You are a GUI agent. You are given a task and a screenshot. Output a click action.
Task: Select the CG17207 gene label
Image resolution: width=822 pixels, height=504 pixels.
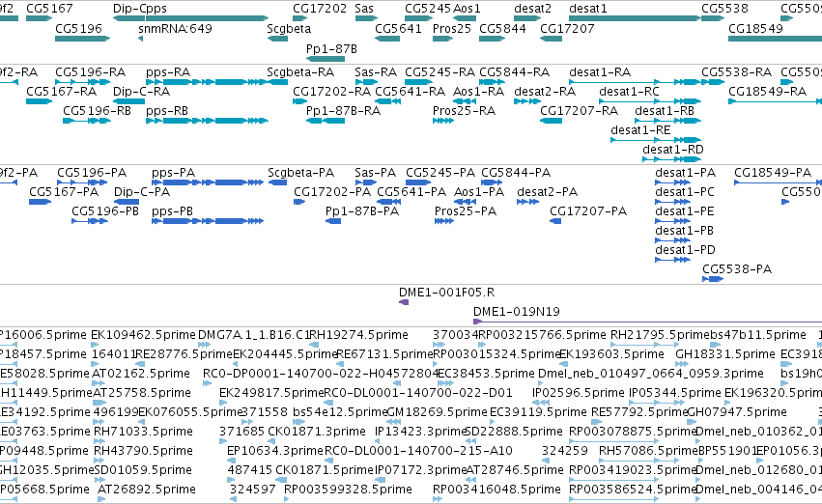click(x=567, y=28)
